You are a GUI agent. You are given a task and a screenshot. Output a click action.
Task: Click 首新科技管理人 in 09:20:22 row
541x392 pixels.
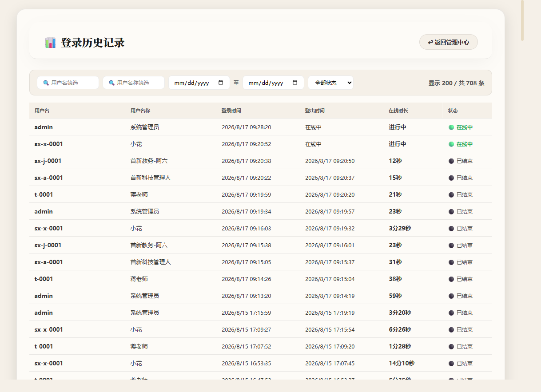click(151, 178)
